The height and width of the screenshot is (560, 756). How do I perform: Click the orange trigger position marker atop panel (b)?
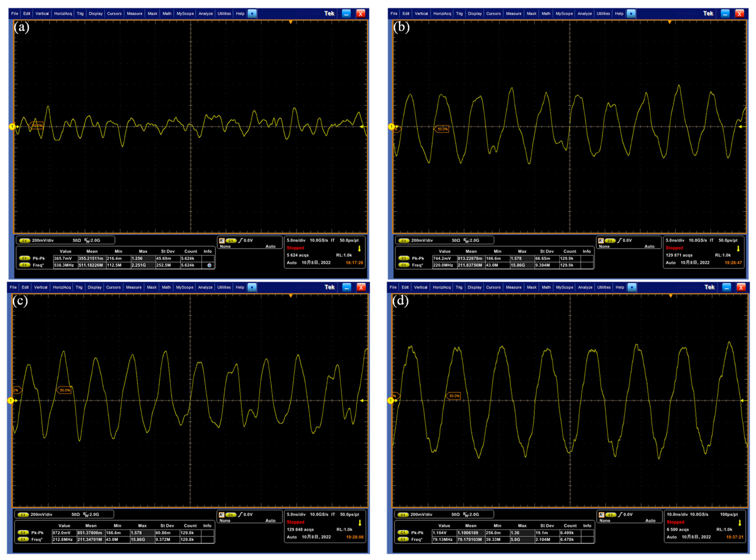click(x=670, y=22)
